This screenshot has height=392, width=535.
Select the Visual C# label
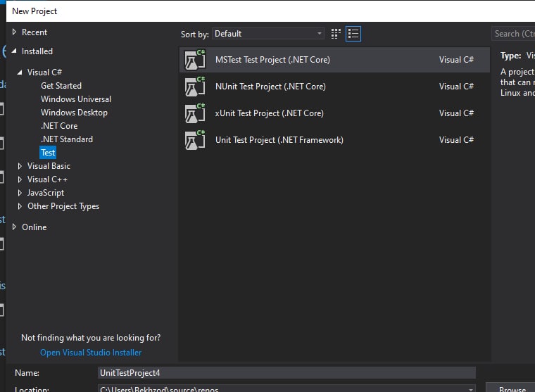coord(44,72)
